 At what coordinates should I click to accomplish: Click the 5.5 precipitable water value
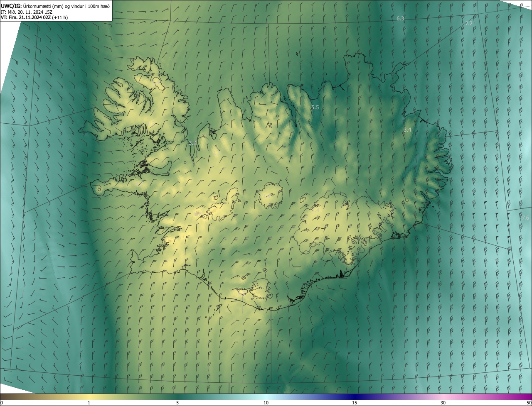tap(315, 108)
